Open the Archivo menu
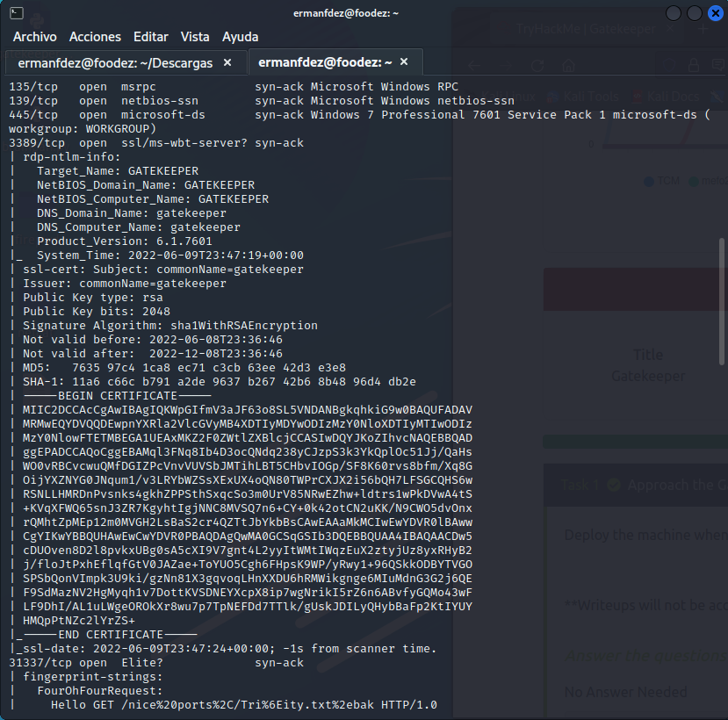728x720 pixels. (x=34, y=37)
